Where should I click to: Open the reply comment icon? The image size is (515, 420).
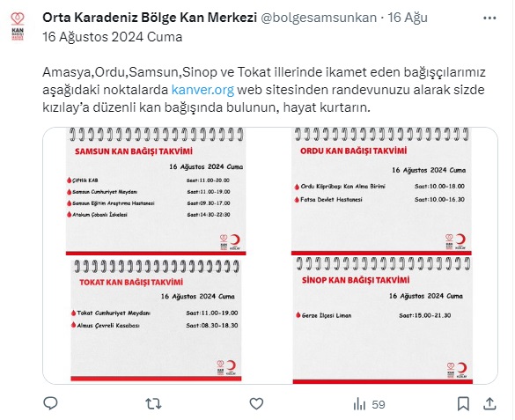(x=50, y=403)
